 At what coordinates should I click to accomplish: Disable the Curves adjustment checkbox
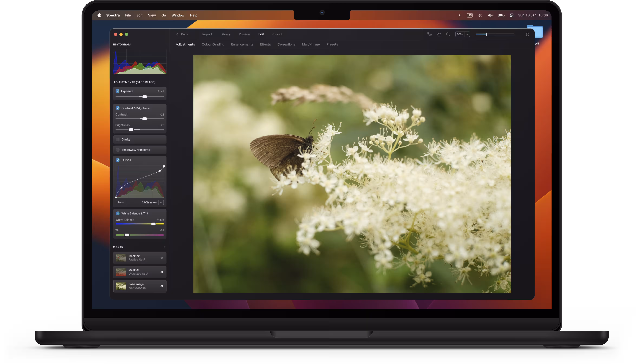click(x=118, y=160)
